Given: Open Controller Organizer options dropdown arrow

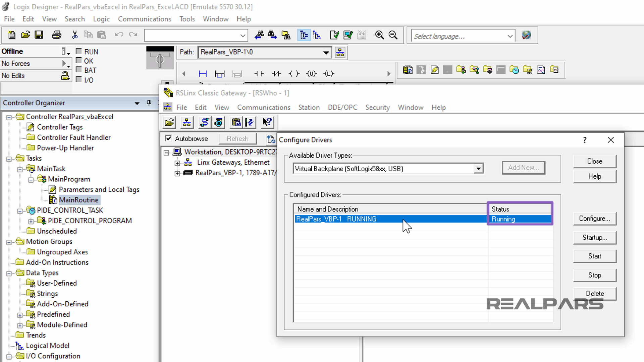Looking at the screenshot, I should click(x=137, y=103).
